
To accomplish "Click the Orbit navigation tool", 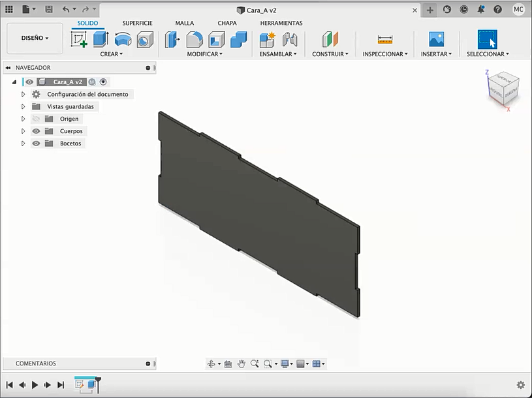I will pyautogui.click(x=211, y=364).
